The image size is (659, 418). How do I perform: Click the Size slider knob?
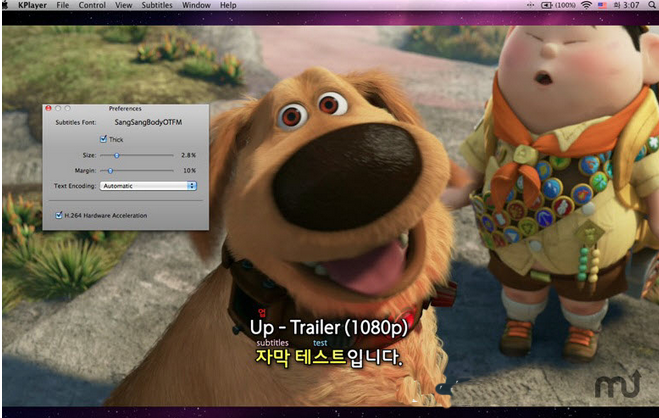(117, 155)
